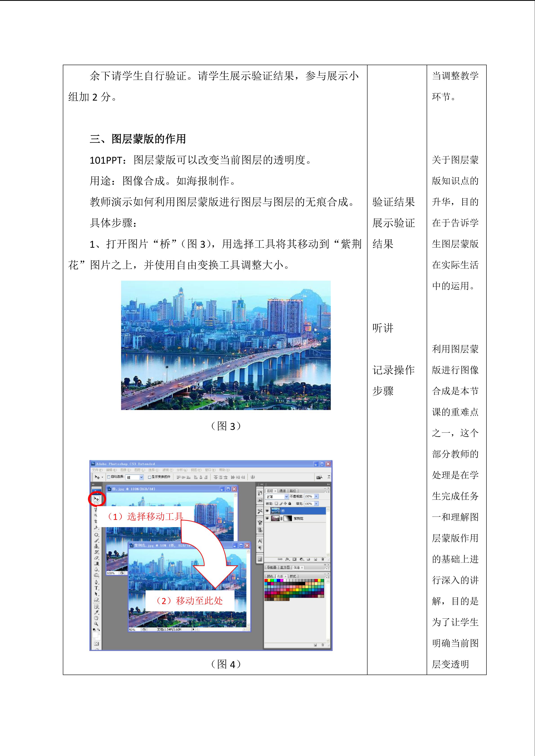Open the 正常 blend mode dropdown
Image resolution: width=535 pixels, height=756 pixels.
tap(277, 496)
